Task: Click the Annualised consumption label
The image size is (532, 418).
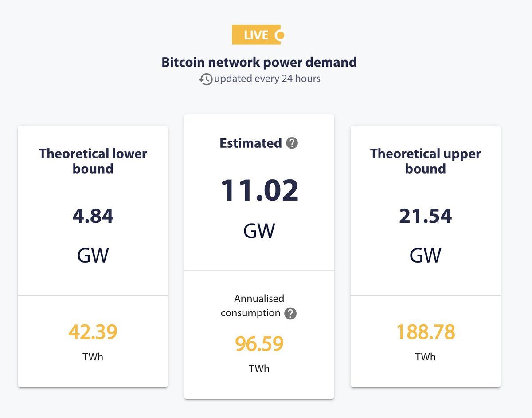Action: tap(253, 306)
